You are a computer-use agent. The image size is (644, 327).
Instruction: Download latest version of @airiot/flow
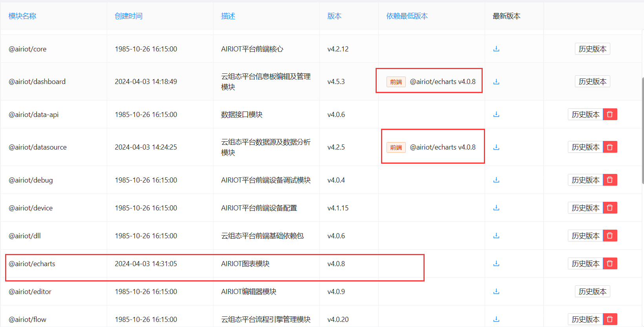coord(496,319)
